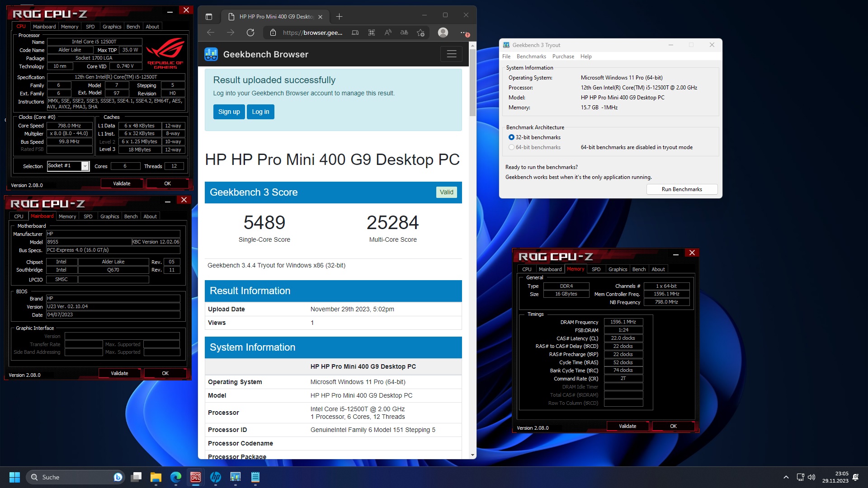868x488 pixels.
Task: Open Task View from the taskbar
Action: point(136,477)
